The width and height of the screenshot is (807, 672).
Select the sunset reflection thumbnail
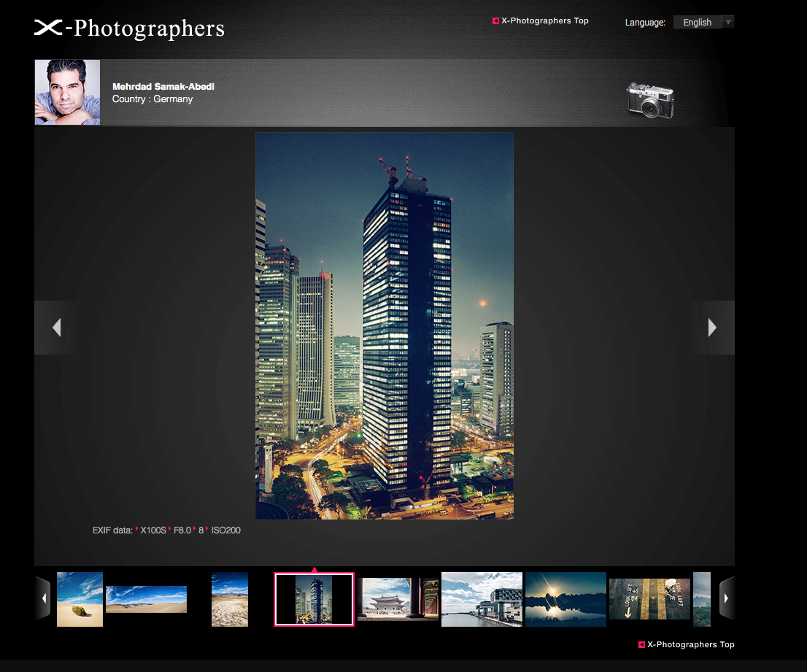(x=565, y=599)
